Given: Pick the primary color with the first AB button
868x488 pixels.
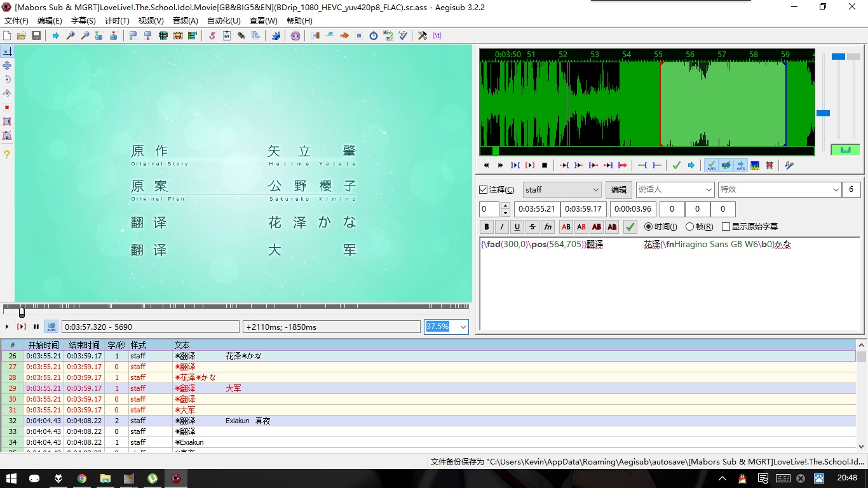Looking at the screenshot, I should tap(566, 227).
